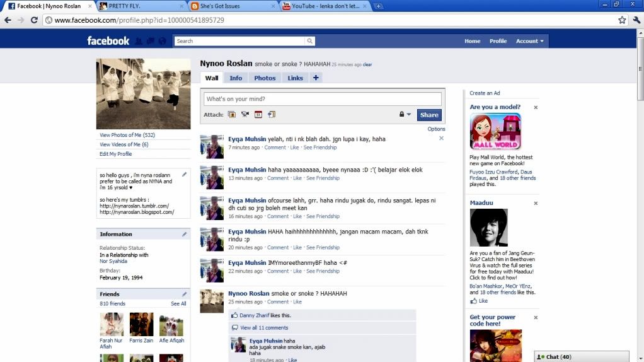Close the 'Are you a model?' ad
Viewport: 644px width, 362px height.
click(x=536, y=108)
